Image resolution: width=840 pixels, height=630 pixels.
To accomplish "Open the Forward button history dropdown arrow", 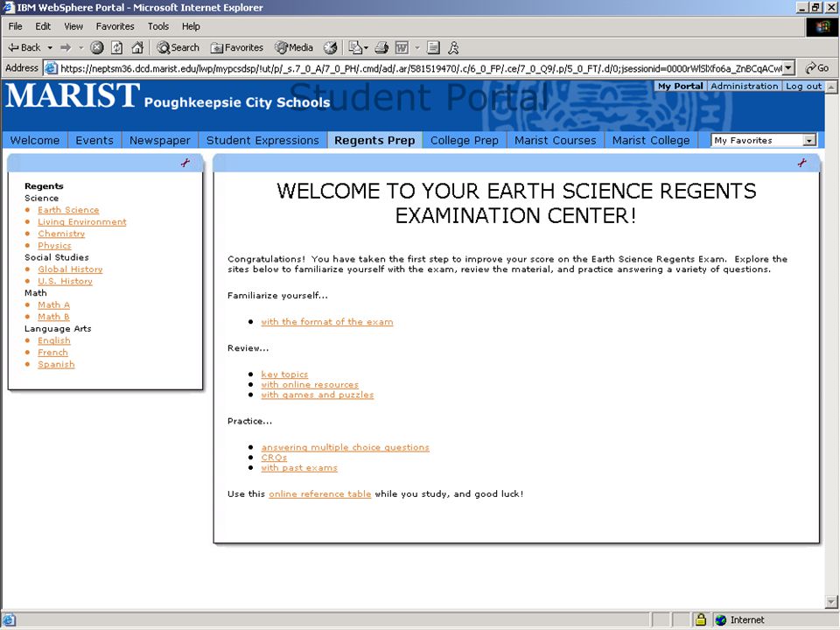I will point(80,47).
